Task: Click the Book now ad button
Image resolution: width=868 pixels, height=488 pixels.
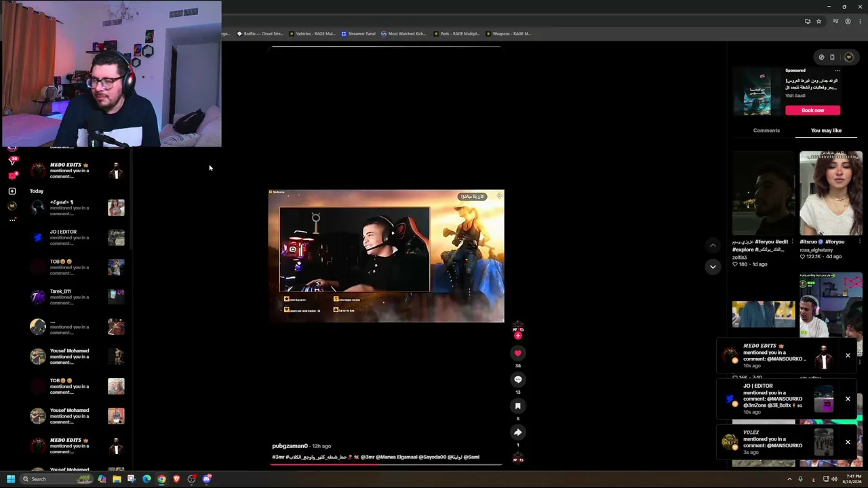Action: [x=812, y=110]
